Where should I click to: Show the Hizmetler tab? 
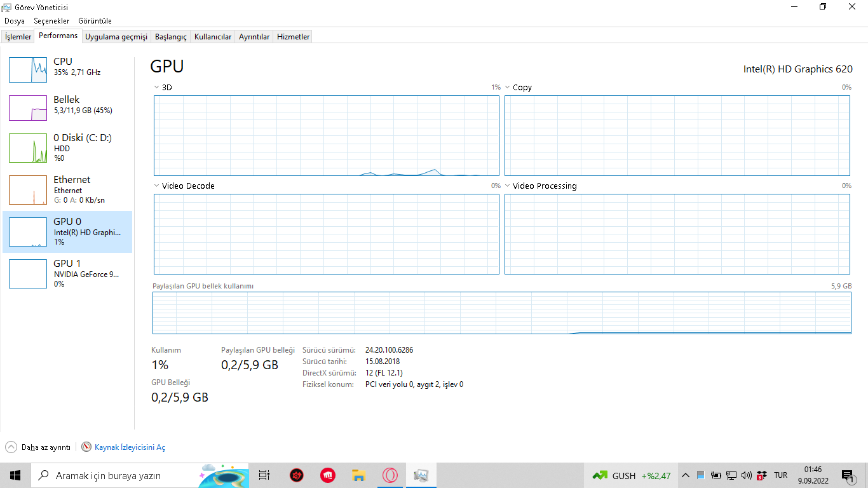click(x=294, y=37)
